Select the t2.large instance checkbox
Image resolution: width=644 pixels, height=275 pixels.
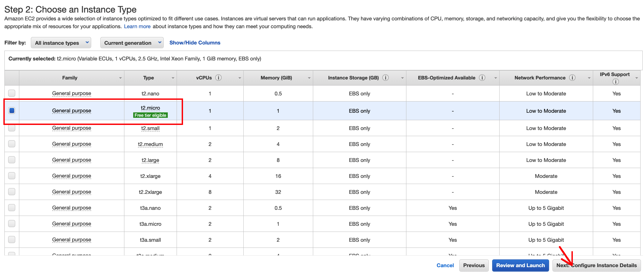click(12, 160)
